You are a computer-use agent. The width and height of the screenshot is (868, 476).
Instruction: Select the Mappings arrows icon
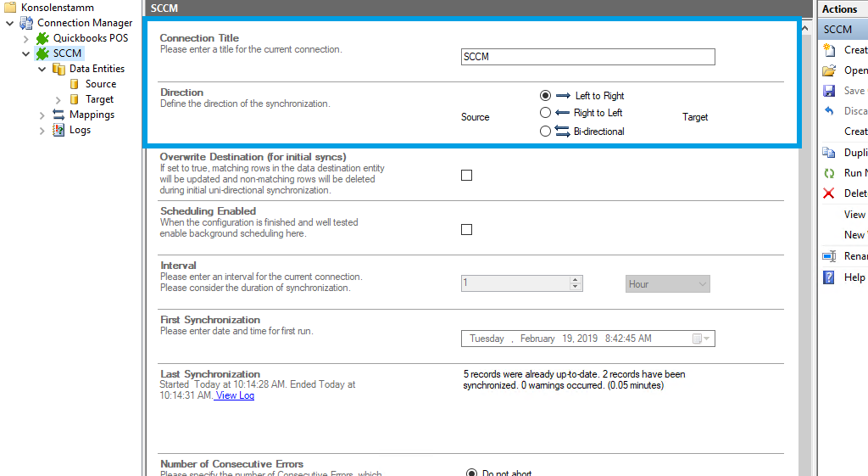[x=58, y=115]
